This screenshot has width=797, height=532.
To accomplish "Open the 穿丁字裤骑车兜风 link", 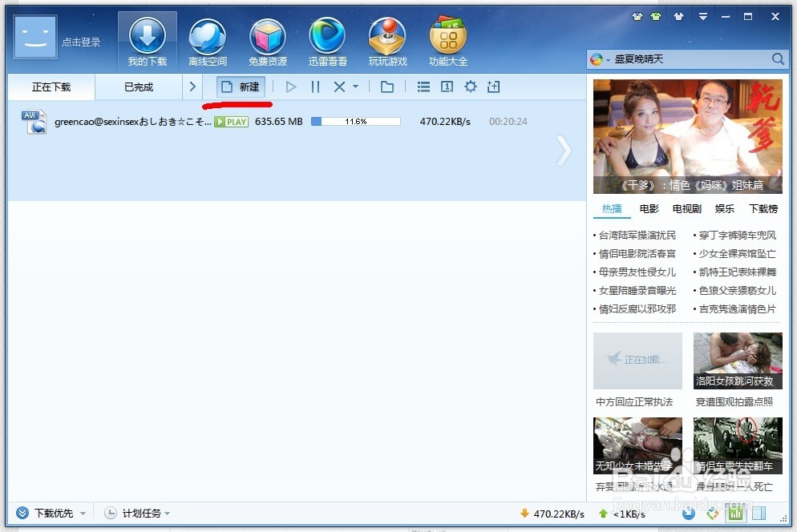I will 738,236.
